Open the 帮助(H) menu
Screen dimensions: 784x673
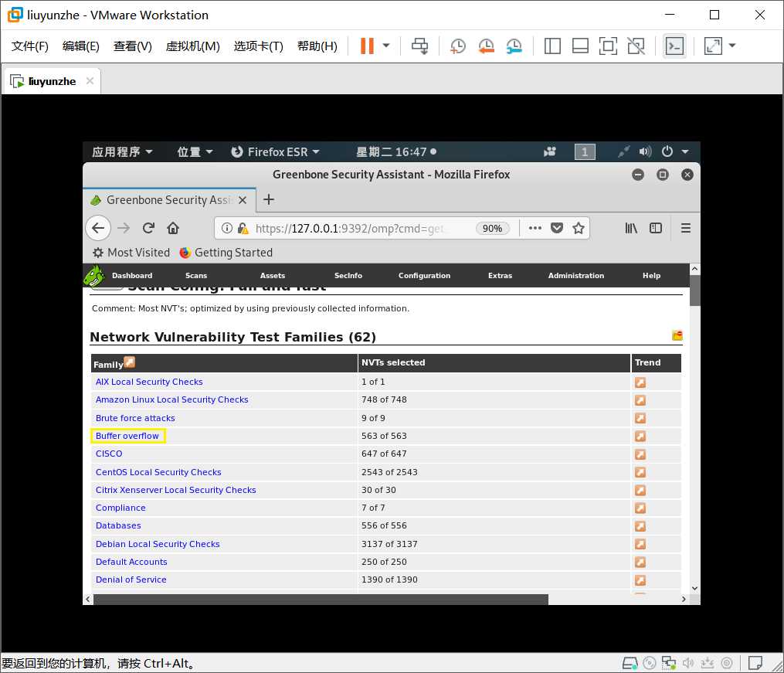(x=317, y=46)
